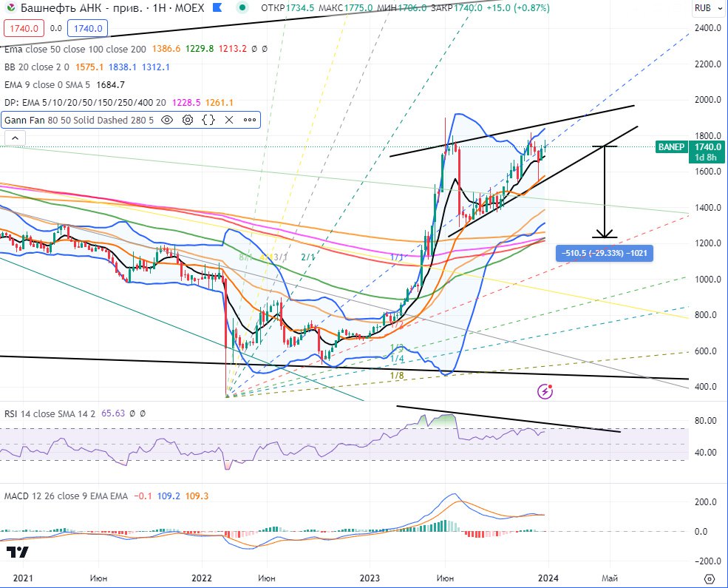Click the MACD signal value 109.3
Screen dimensions: 728x588
[x=197, y=496]
